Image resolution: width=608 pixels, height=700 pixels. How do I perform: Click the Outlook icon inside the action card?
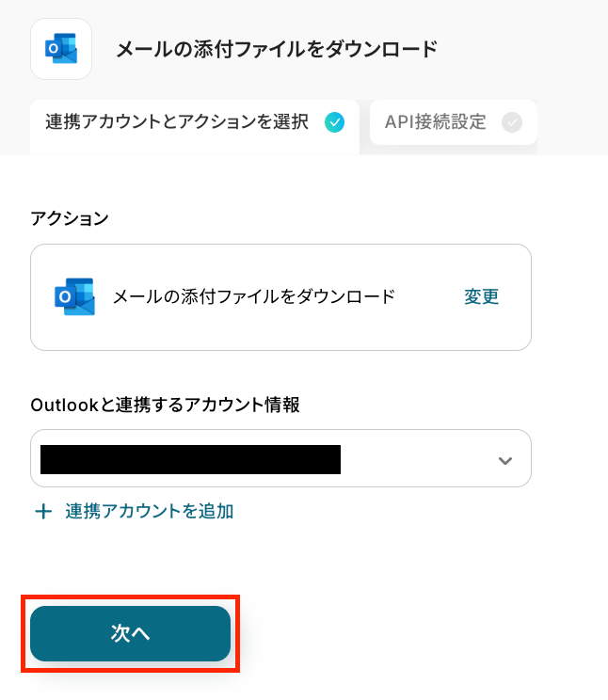click(x=74, y=297)
